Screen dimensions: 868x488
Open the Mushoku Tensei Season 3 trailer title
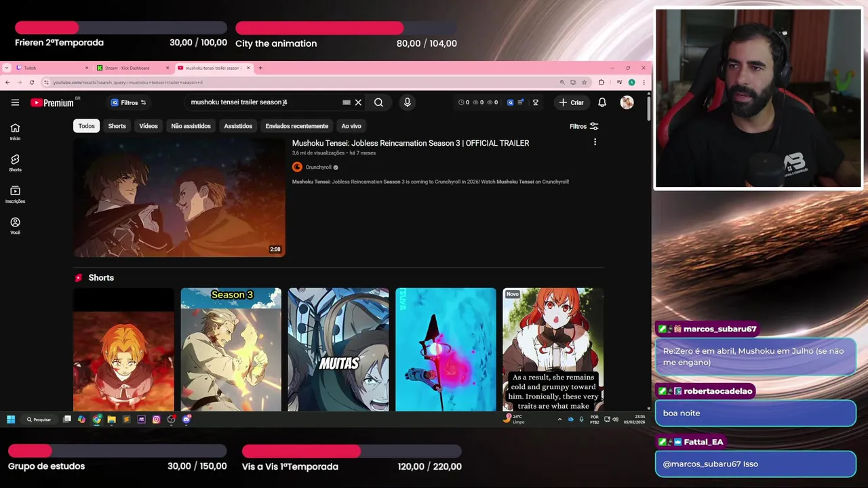(x=410, y=143)
